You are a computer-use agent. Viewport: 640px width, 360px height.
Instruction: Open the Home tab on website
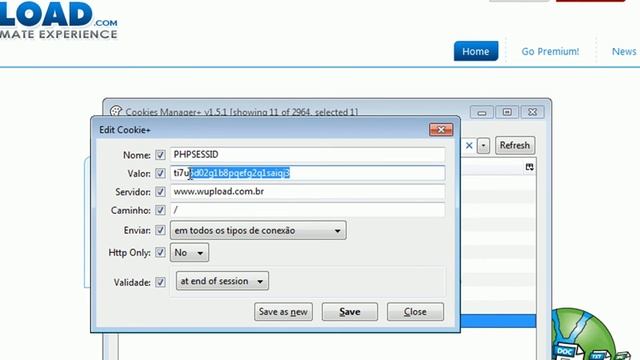pos(476,51)
